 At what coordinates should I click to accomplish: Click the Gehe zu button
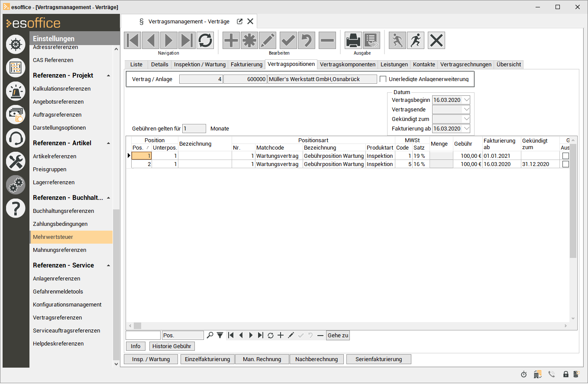pos(338,335)
